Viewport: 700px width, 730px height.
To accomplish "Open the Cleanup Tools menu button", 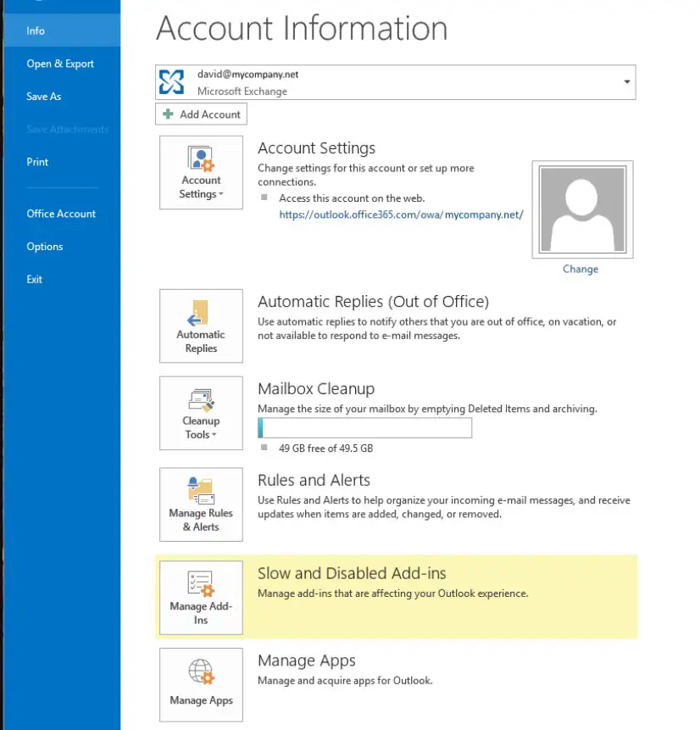I will (201, 413).
